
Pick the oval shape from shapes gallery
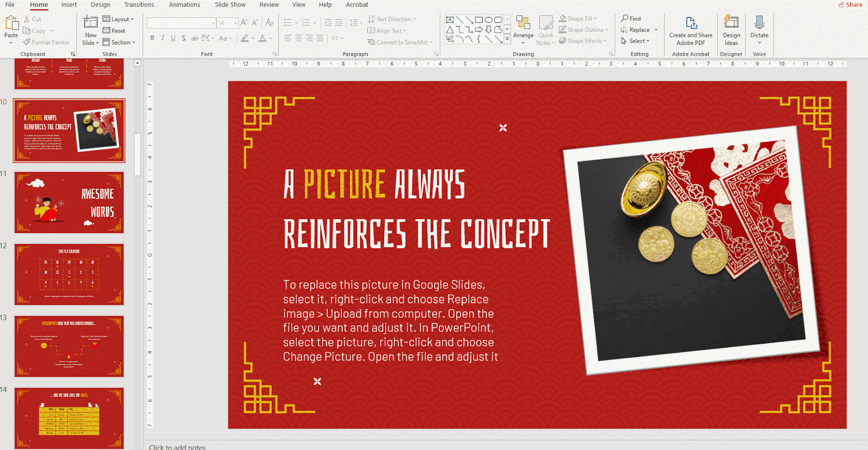pyautogui.click(x=488, y=20)
